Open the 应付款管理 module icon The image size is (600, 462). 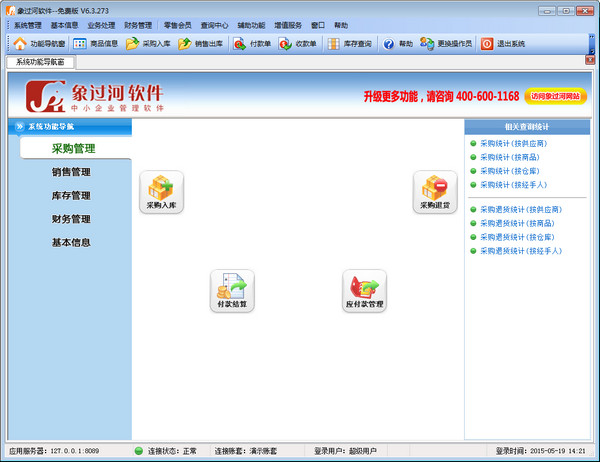pyautogui.click(x=364, y=291)
